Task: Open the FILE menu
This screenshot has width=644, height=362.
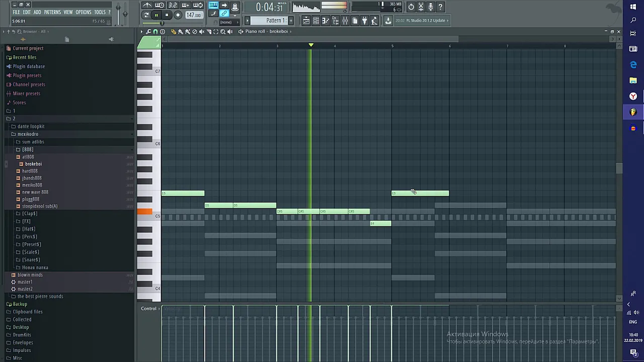Action: tap(16, 12)
